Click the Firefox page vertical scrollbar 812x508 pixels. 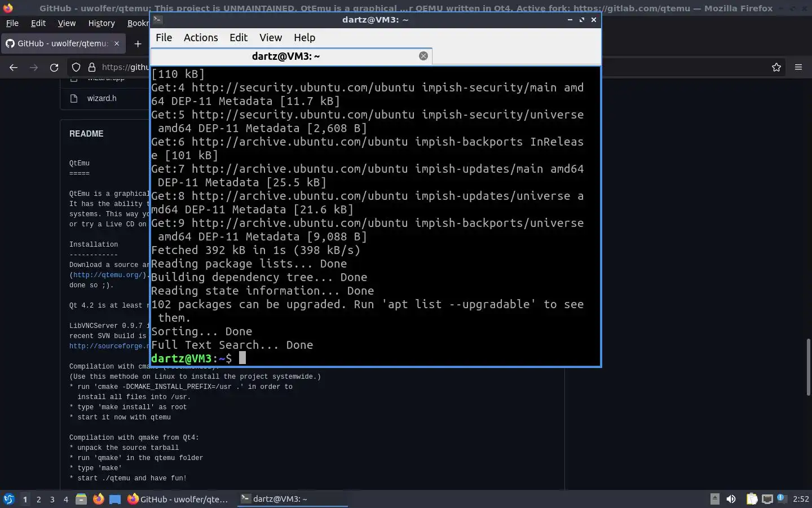[809, 367]
